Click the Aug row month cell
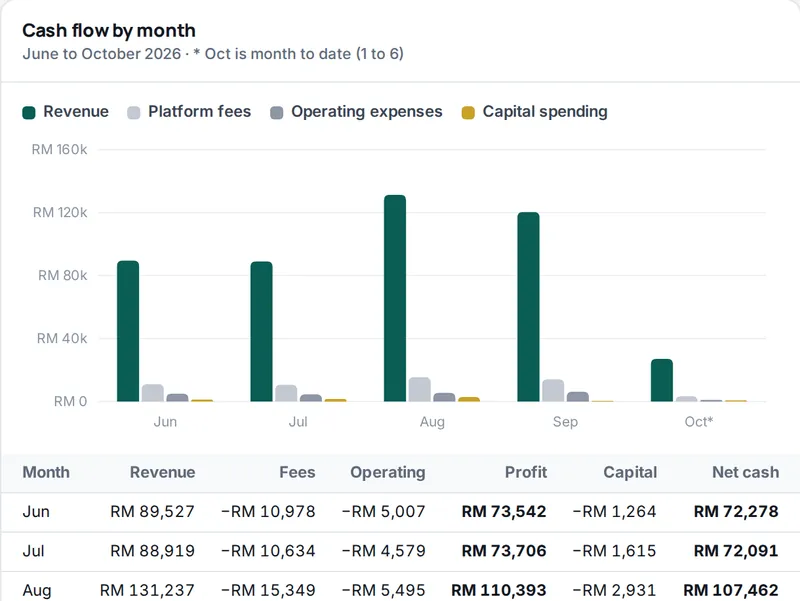The image size is (800, 601). (37, 590)
